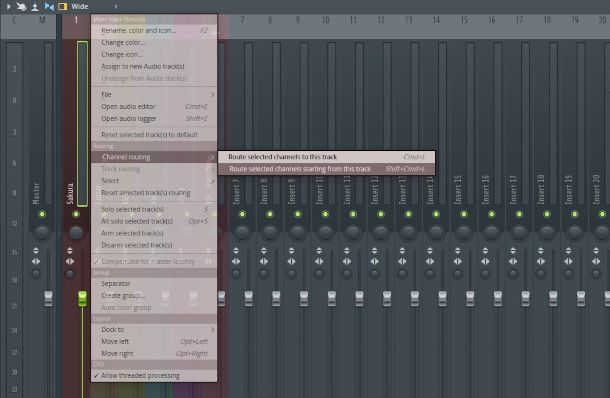
Task: Select Route selected channels starting from this track
Action: click(x=326, y=169)
